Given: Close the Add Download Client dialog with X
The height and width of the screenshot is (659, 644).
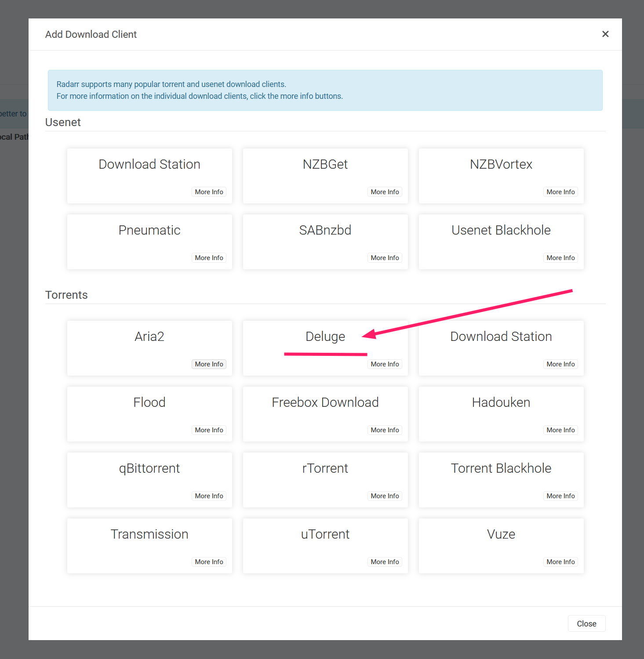Looking at the screenshot, I should pyautogui.click(x=605, y=34).
